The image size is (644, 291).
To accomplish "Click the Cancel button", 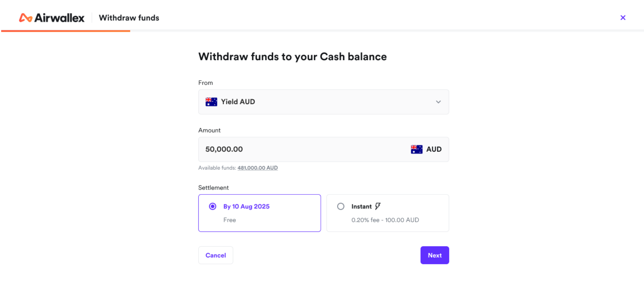I will pyautogui.click(x=215, y=255).
